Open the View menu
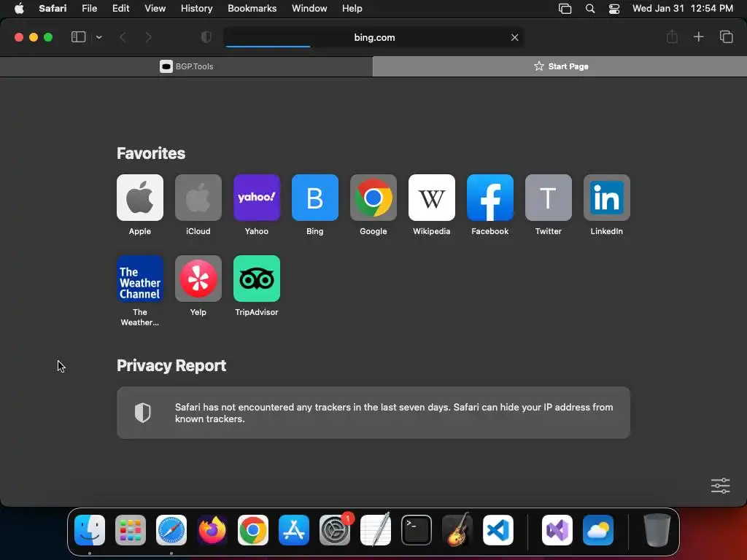Image resolution: width=747 pixels, height=560 pixels. tap(155, 9)
